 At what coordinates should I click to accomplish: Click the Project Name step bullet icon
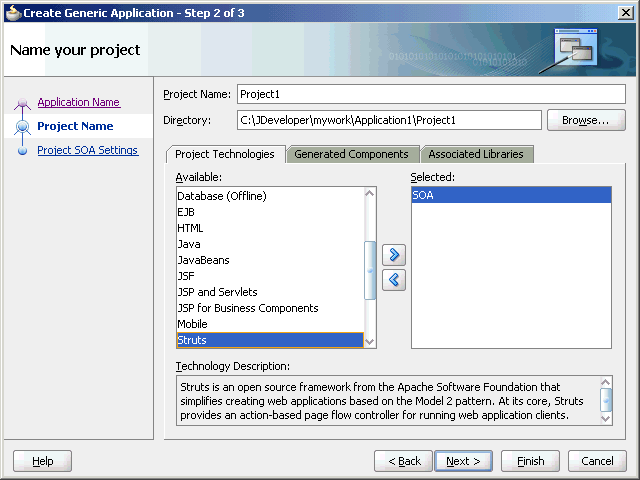point(22,127)
